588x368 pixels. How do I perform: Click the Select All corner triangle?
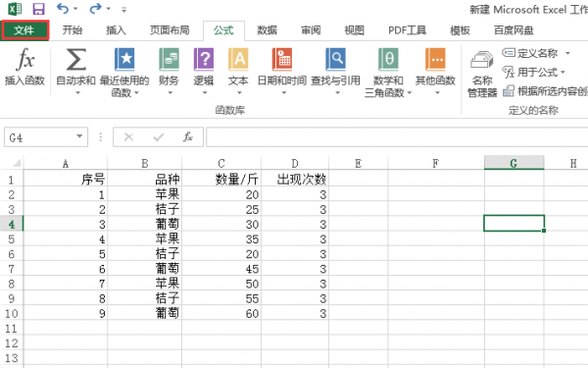coord(16,163)
